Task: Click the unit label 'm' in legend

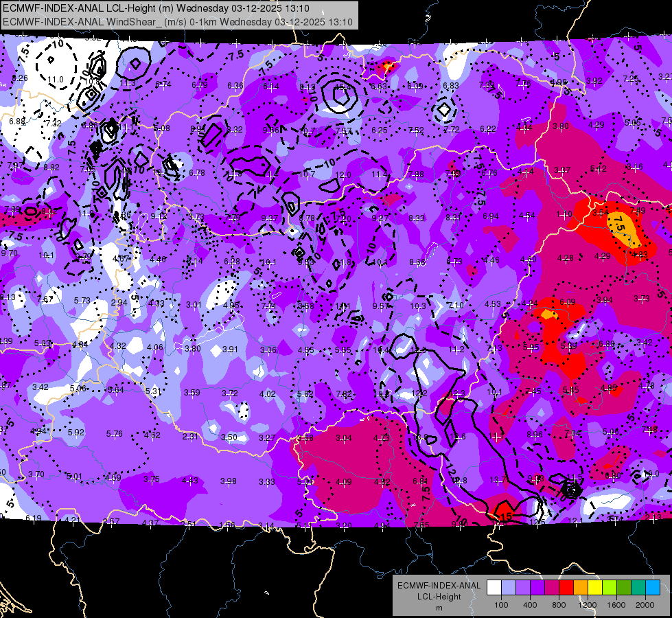Action: click(x=439, y=608)
